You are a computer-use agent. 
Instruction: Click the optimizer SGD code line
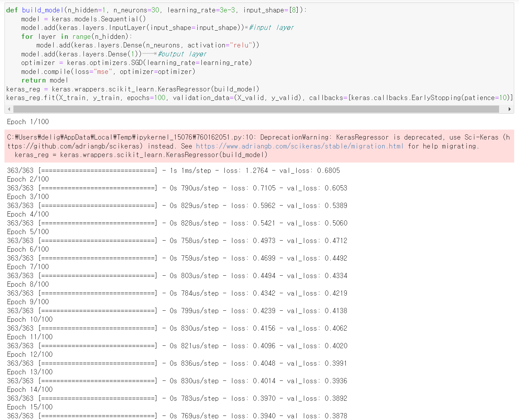[x=136, y=63]
